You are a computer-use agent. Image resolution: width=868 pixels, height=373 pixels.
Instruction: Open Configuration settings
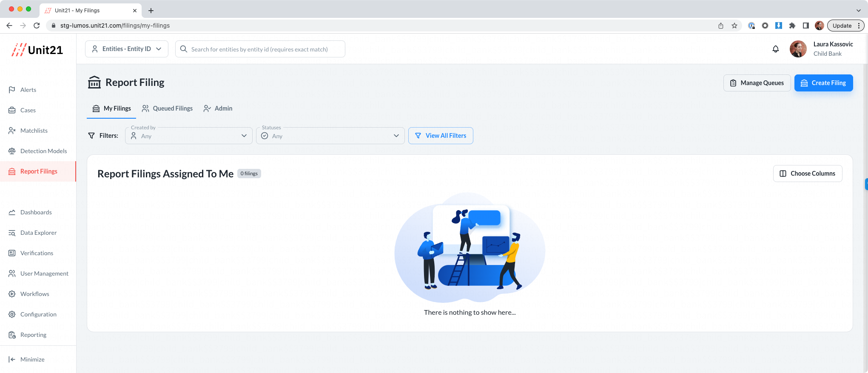tap(38, 314)
